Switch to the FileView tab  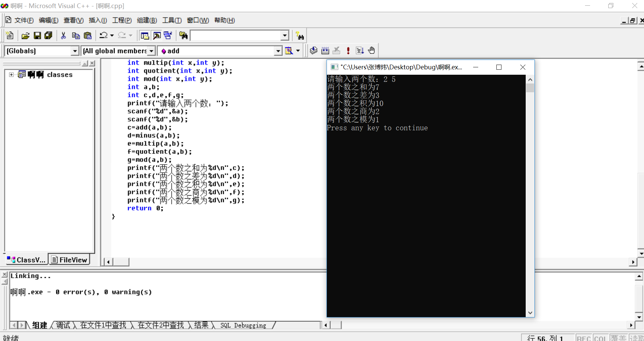coord(69,260)
